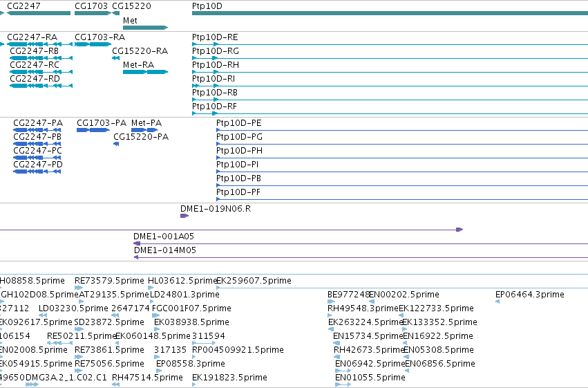Select the DME1-001A05 BAC clone
The height and width of the screenshot is (388, 588).
361,243
